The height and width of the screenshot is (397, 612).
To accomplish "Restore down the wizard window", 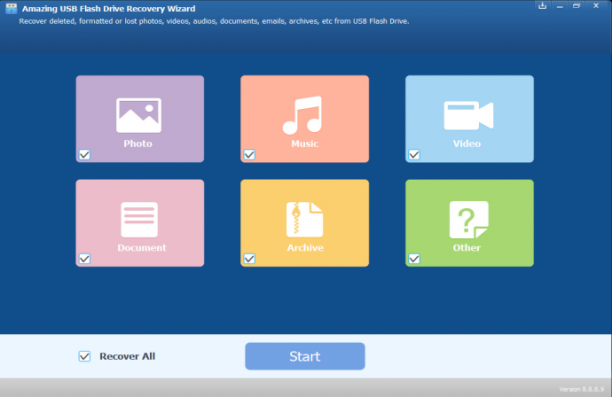I will (x=576, y=6).
